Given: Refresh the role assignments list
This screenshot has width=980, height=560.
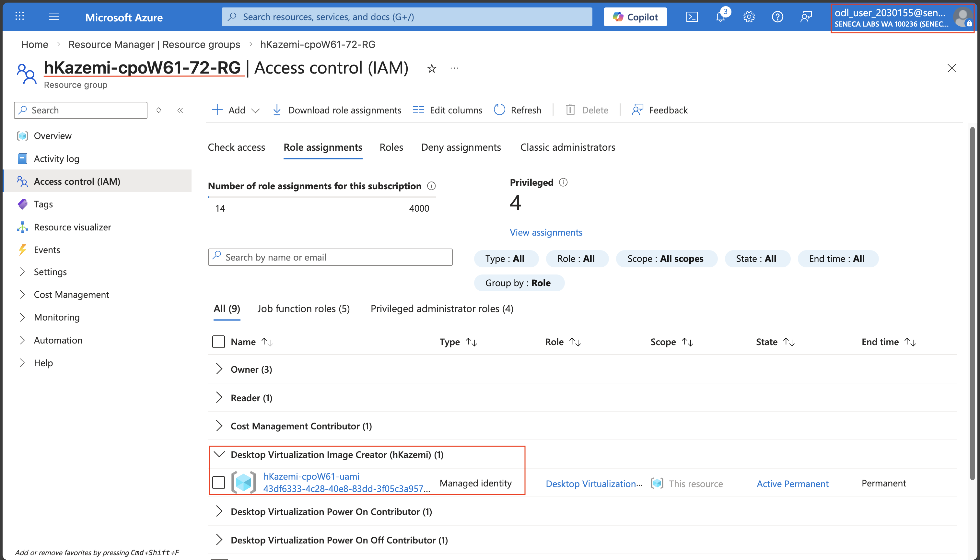Looking at the screenshot, I should [x=517, y=111].
